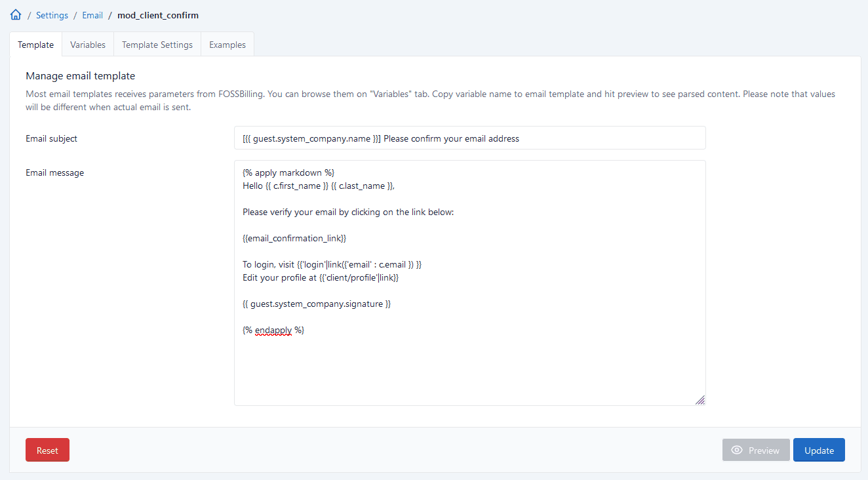
Task: Click the home icon in the breadcrumb
Action: [15, 14]
